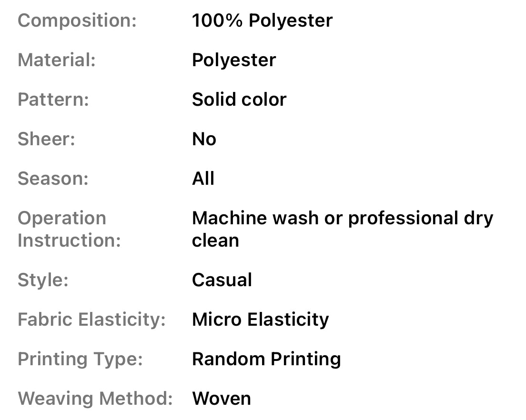The image size is (526, 420).
Task: Select the Casual style value
Action: [x=222, y=280]
